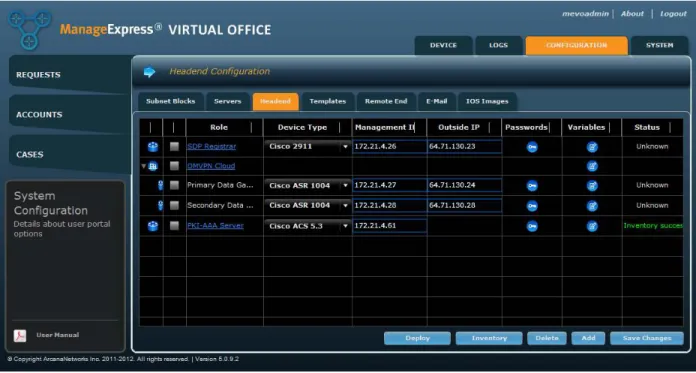The width and height of the screenshot is (696, 373).
Task: Tick the DMVPN Cloud row checkbox
Action: [x=174, y=166]
